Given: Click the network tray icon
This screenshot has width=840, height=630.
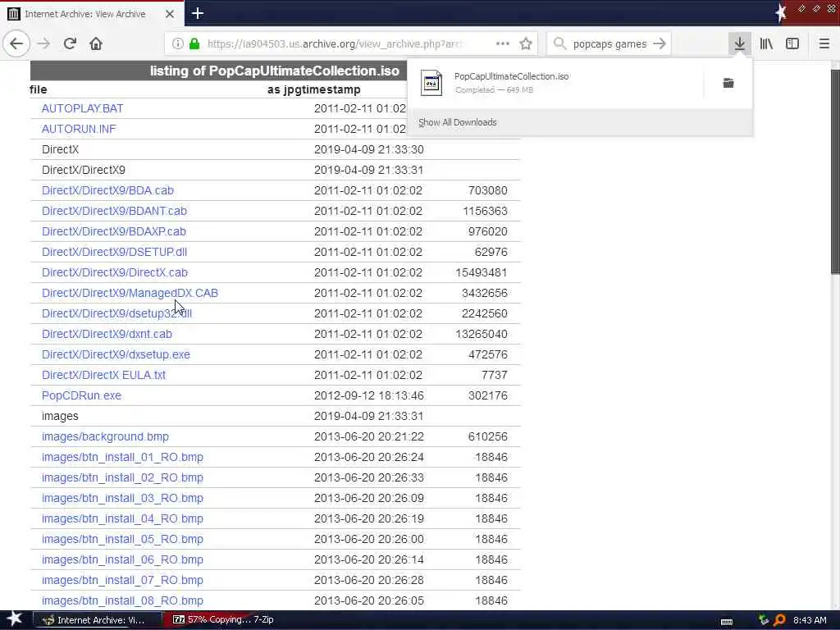Looking at the screenshot, I should click(x=764, y=620).
